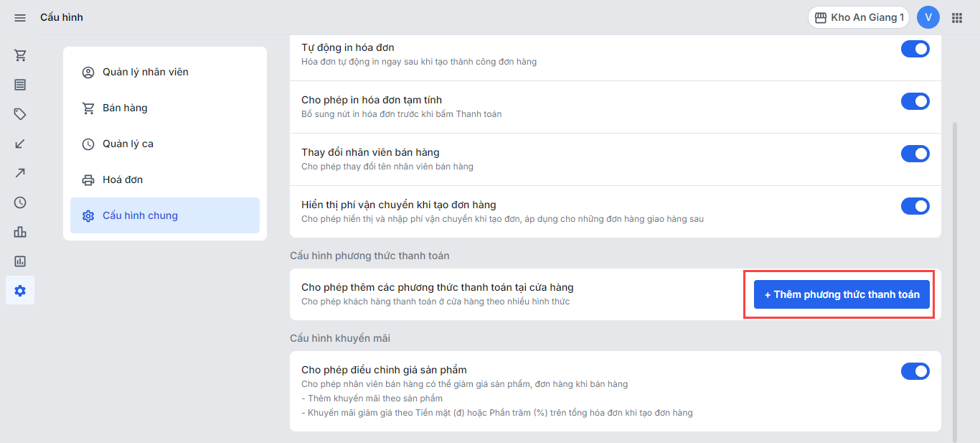Open the hamburger menu icon
This screenshot has height=443, width=980.
pos(20,17)
